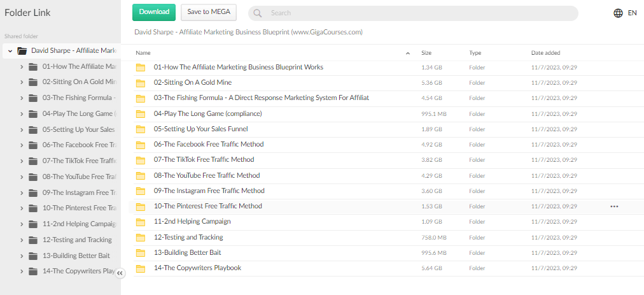Sort files by Name column header
Image resolution: width=644 pixels, height=295 pixels.
click(x=143, y=53)
